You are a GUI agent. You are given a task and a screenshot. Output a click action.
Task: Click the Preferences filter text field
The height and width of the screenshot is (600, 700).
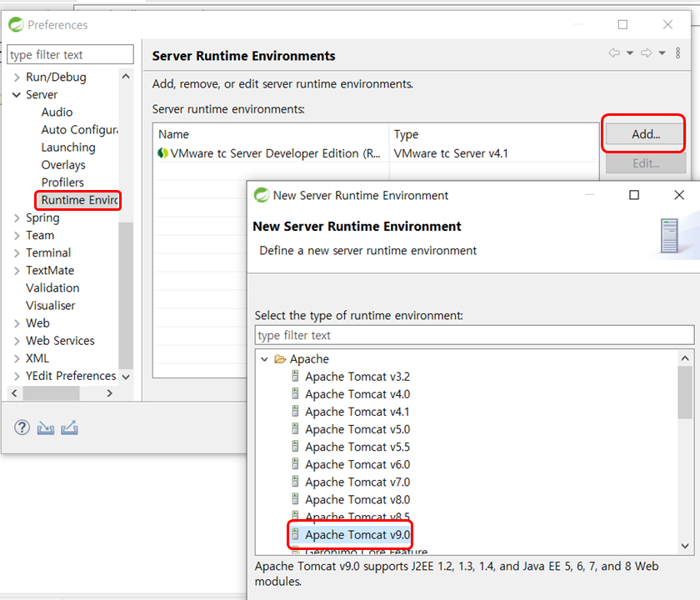coord(70,54)
